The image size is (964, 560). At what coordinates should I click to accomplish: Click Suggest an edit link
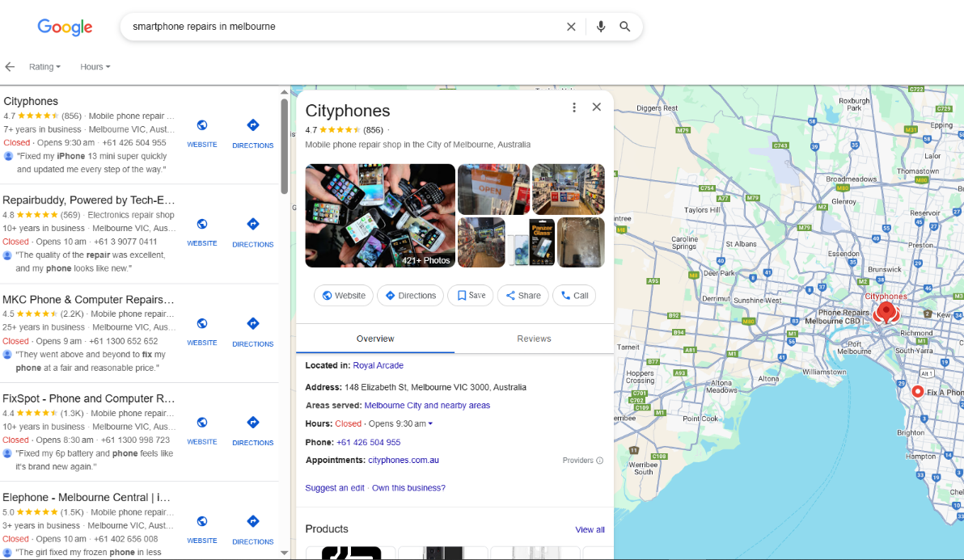click(335, 488)
